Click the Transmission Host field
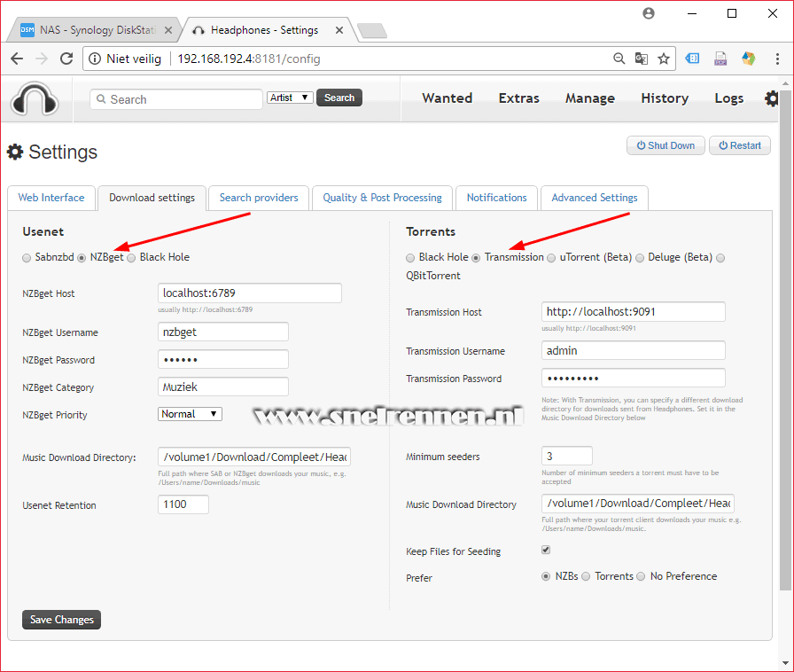The height and width of the screenshot is (672, 794). 634,312
